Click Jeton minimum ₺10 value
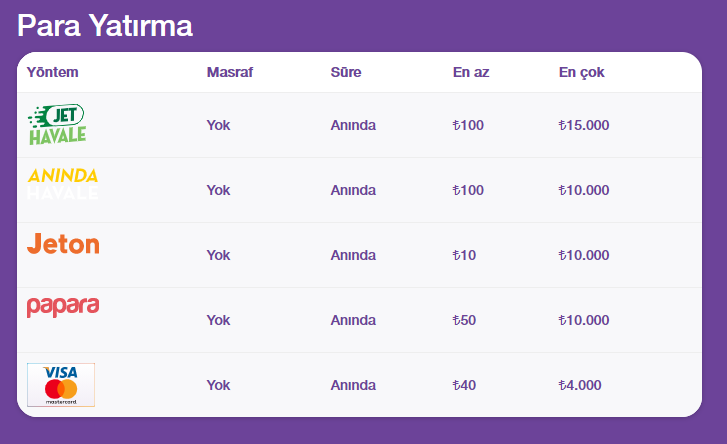The image size is (727, 444). 464,255
